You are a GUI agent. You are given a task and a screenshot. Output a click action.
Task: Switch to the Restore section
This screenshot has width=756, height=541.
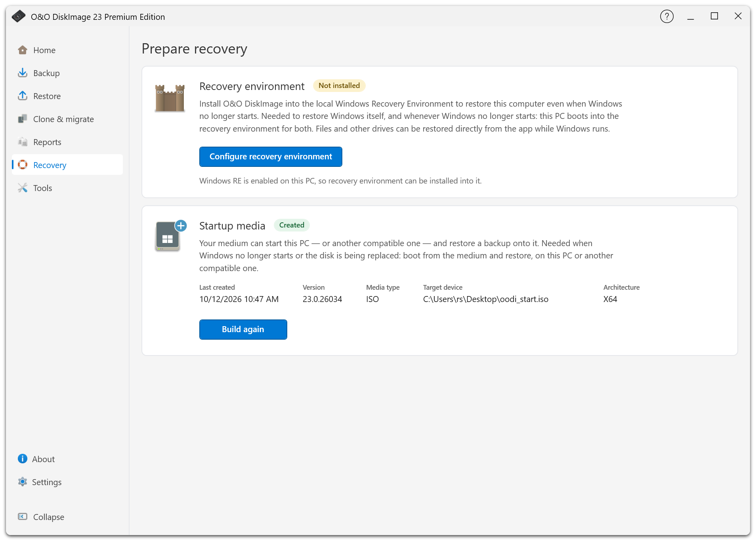point(67,96)
